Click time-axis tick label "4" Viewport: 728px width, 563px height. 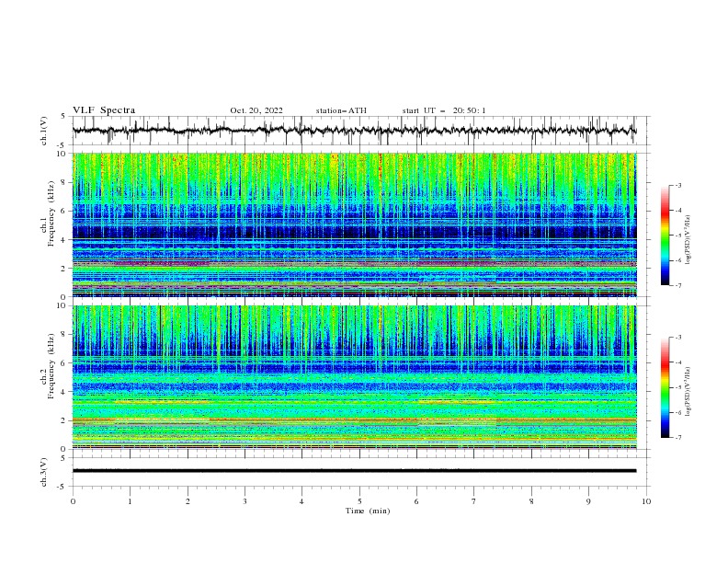[x=301, y=501]
